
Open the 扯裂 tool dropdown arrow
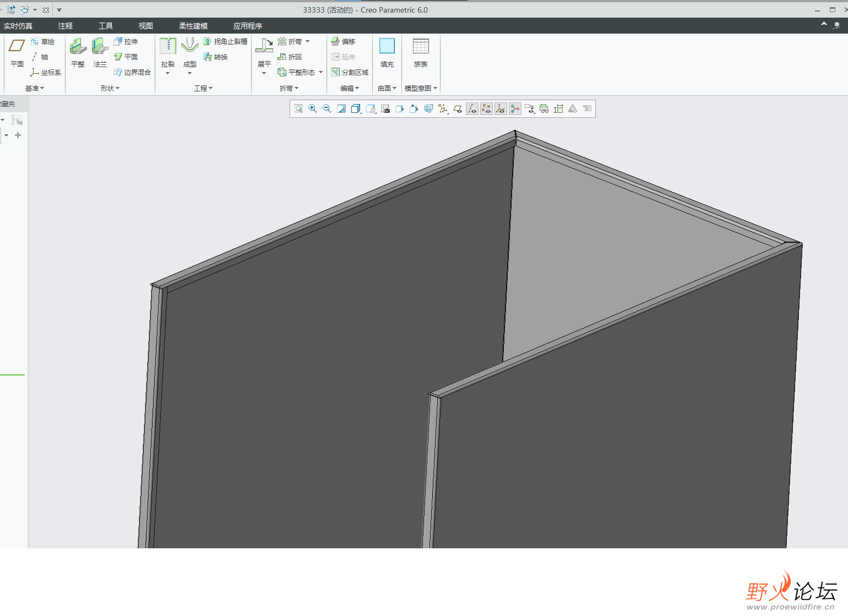(x=167, y=73)
